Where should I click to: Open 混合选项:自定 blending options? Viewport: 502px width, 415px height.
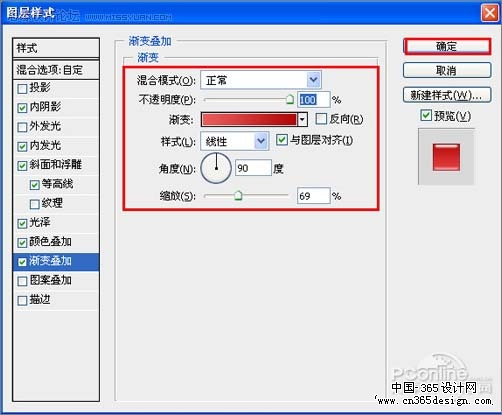click(x=56, y=70)
